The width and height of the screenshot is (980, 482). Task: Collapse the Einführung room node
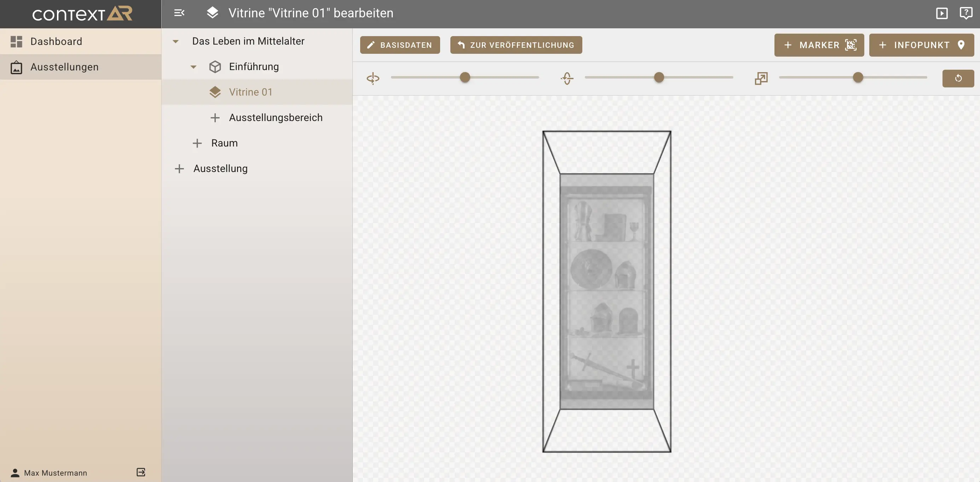tap(193, 67)
